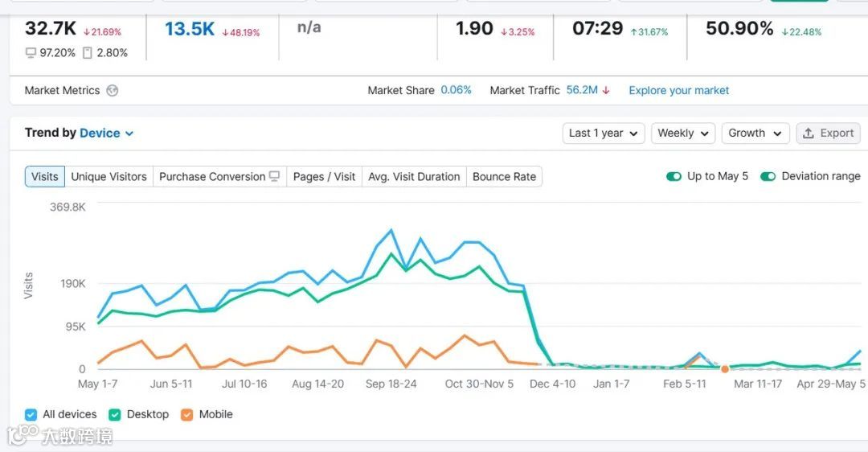Change the Trend by Device selector
Viewport: 868px width, 452px height.
(x=106, y=134)
